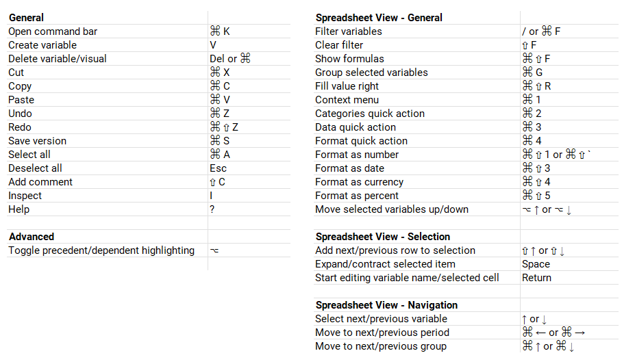Select 'Toggle precedent/dependent highlighting' row
Viewport: 635px width, 364px height.
click(101, 250)
